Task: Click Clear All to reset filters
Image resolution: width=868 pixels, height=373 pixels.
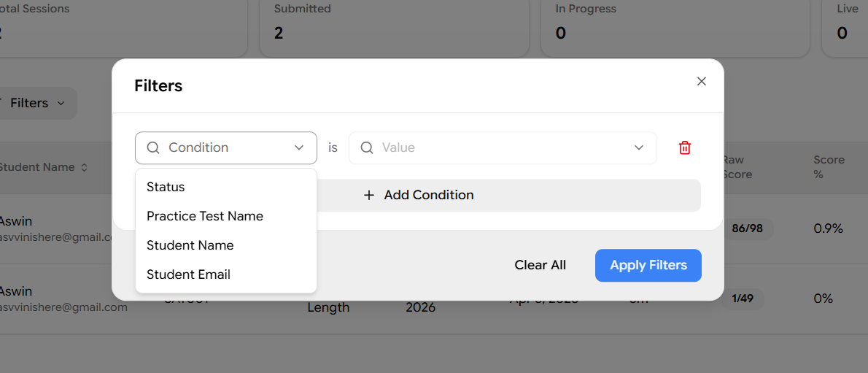Action: [x=540, y=265]
